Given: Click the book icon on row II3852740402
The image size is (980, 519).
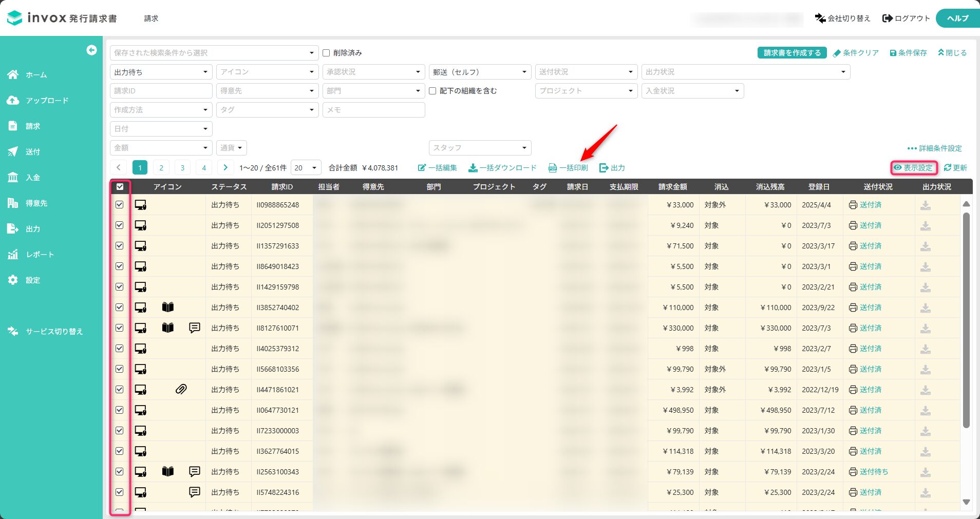Looking at the screenshot, I should [x=167, y=307].
